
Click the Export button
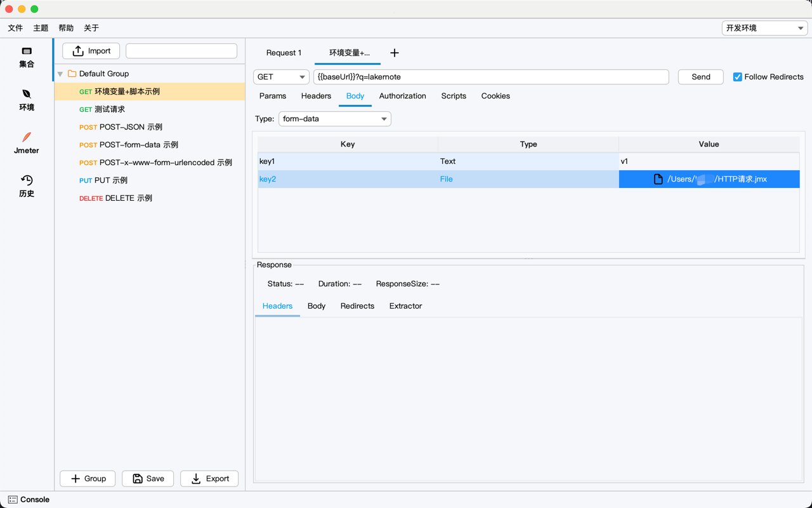209,479
